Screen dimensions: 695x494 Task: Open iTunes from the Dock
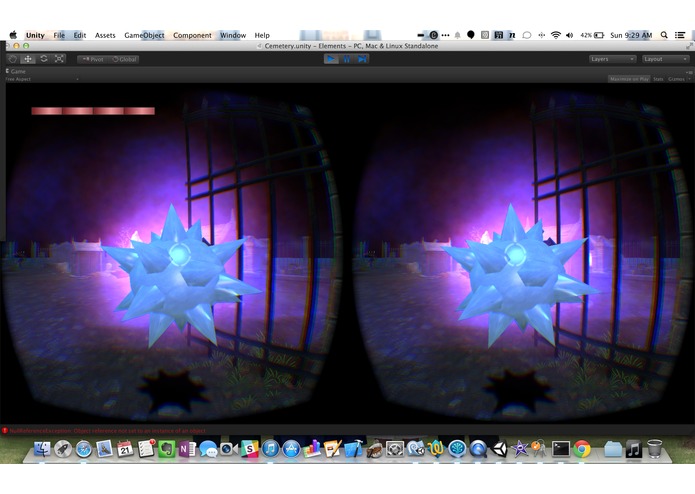[270, 449]
